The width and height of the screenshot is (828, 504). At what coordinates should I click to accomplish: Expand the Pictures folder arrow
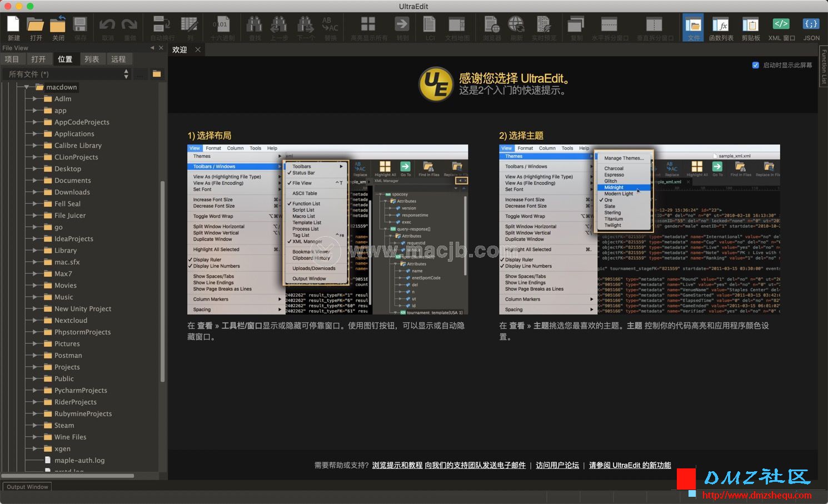tap(34, 344)
